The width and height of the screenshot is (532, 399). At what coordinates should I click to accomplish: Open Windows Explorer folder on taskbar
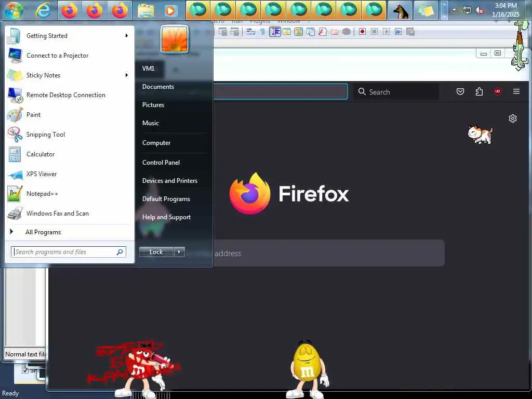tap(146, 10)
